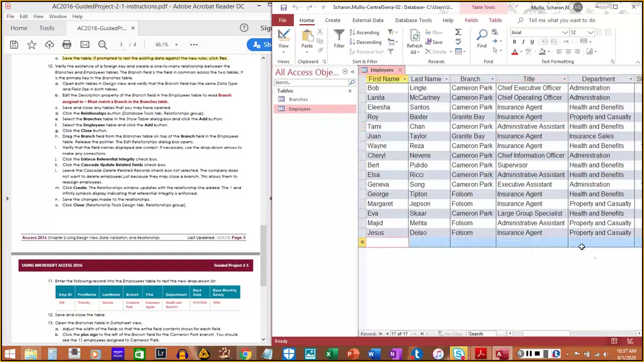This screenshot has height=362, width=644.
Task: Click Refresh All in Records group
Action: [415, 41]
